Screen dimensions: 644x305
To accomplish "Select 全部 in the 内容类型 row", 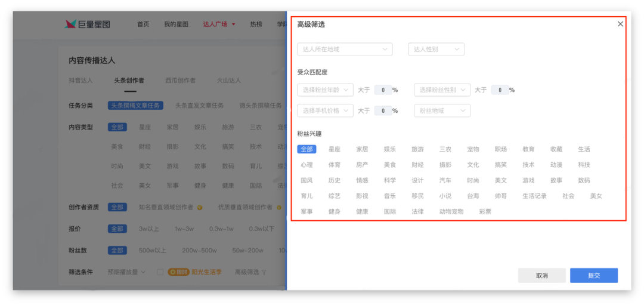I will (117, 127).
